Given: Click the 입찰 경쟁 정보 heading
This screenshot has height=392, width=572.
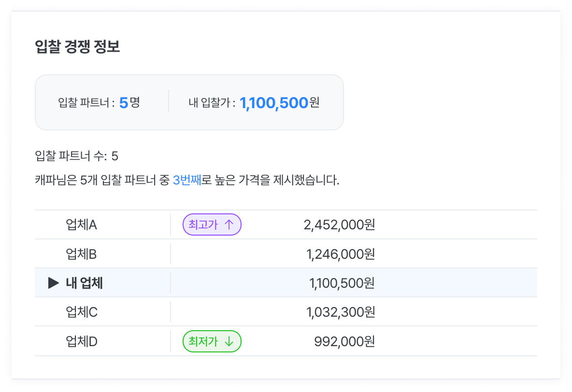Looking at the screenshot, I should click(77, 47).
